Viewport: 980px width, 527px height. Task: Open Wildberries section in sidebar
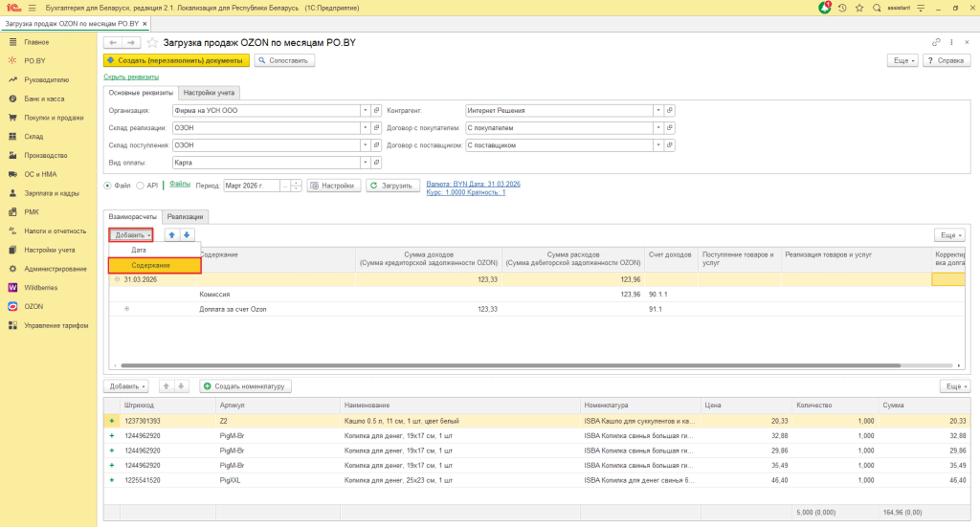click(x=40, y=288)
